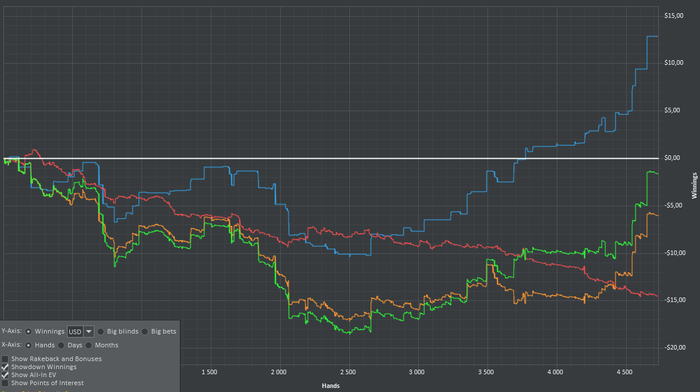
Task: Click the $10,00 axis label
Action: coord(674,63)
